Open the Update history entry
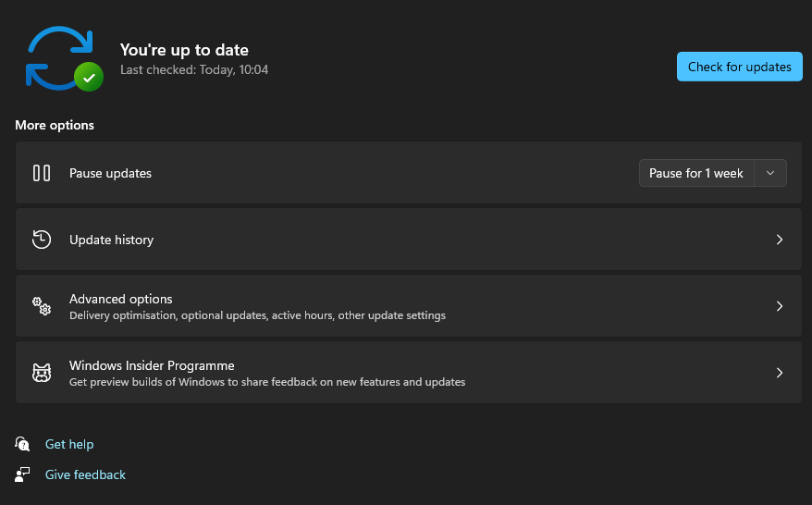This screenshot has width=812, height=505. (111, 240)
